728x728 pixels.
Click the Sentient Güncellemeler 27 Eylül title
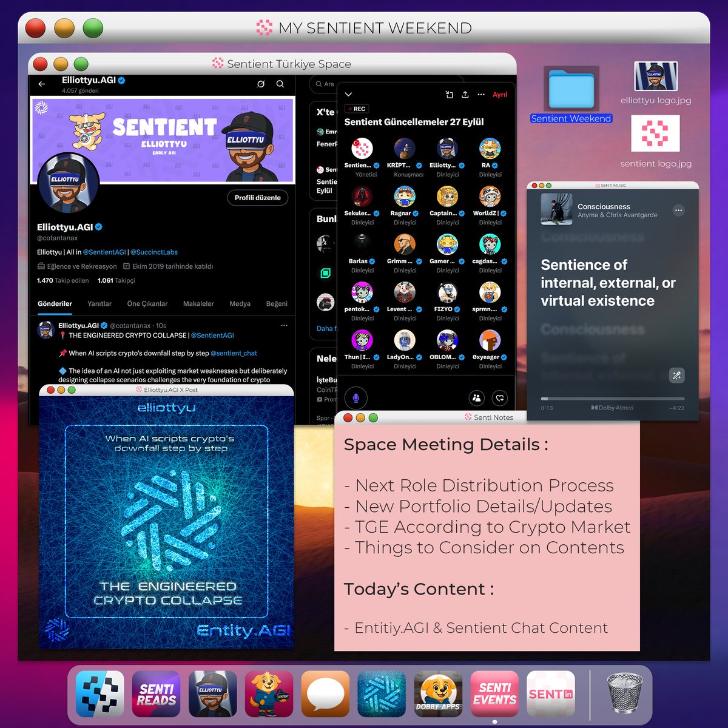[x=414, y=122]
